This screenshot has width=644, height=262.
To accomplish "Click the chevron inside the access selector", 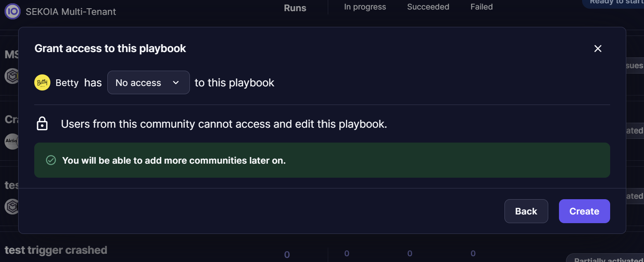I will point(175,83).
